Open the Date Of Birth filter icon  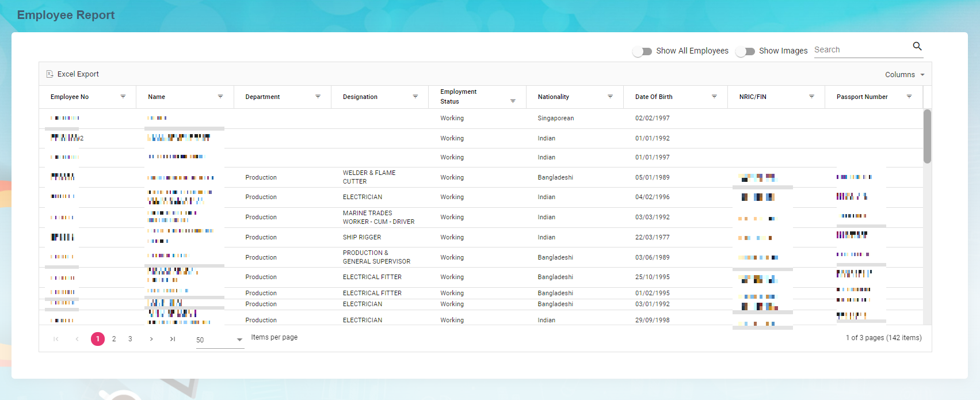pyautogui.click(x=714, y=97)
